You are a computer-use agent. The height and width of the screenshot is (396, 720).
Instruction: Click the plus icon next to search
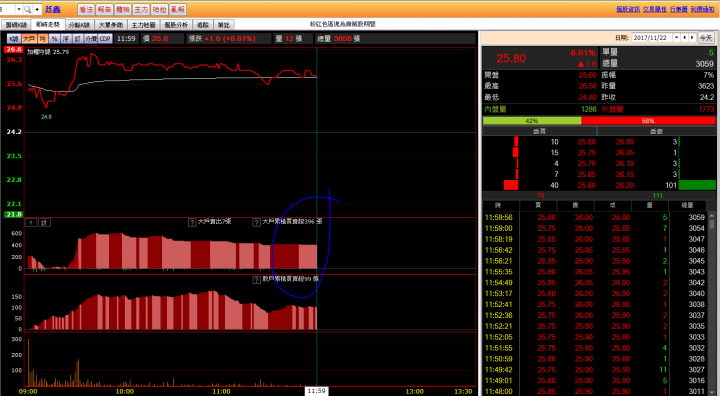[37, 9]
